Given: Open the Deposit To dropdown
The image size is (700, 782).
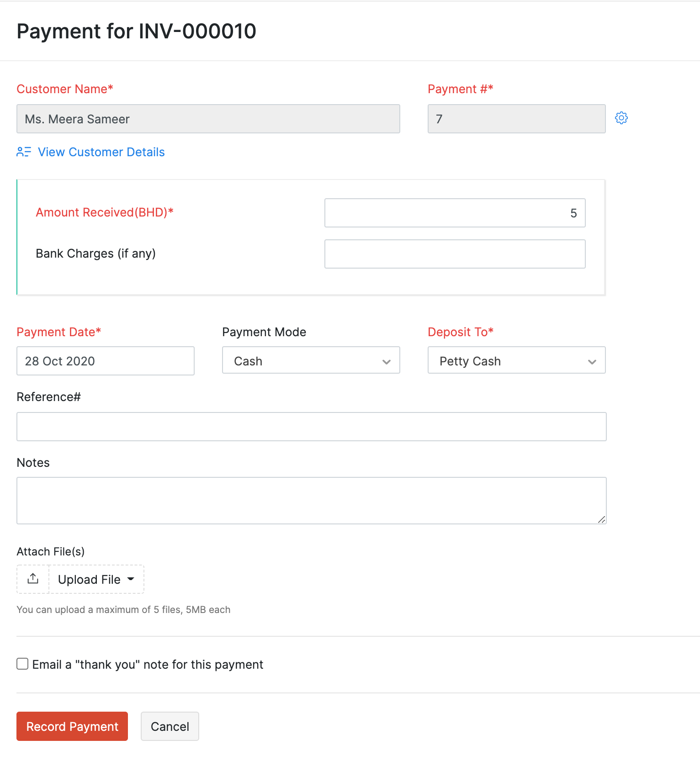Looking at the screenshot, I should tap(516, 360).
